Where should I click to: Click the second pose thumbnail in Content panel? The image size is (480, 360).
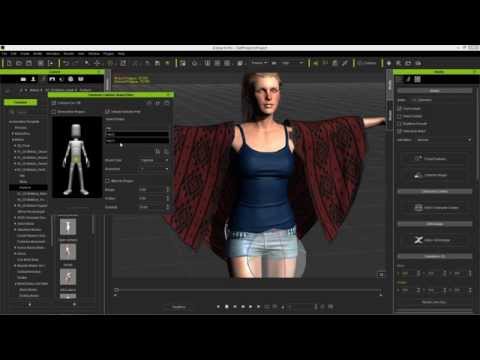[x=68, y=252]
